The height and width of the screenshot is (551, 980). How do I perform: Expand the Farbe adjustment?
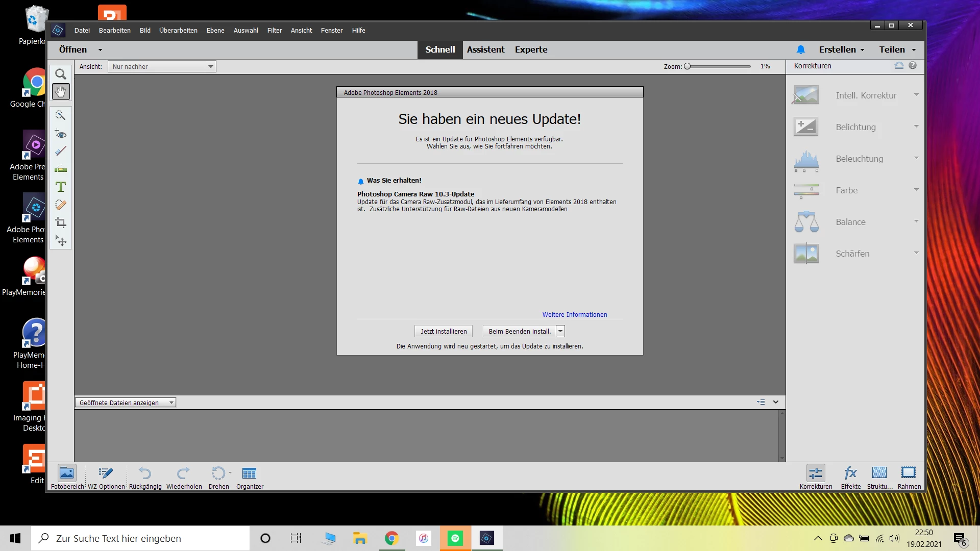(916, 190)
